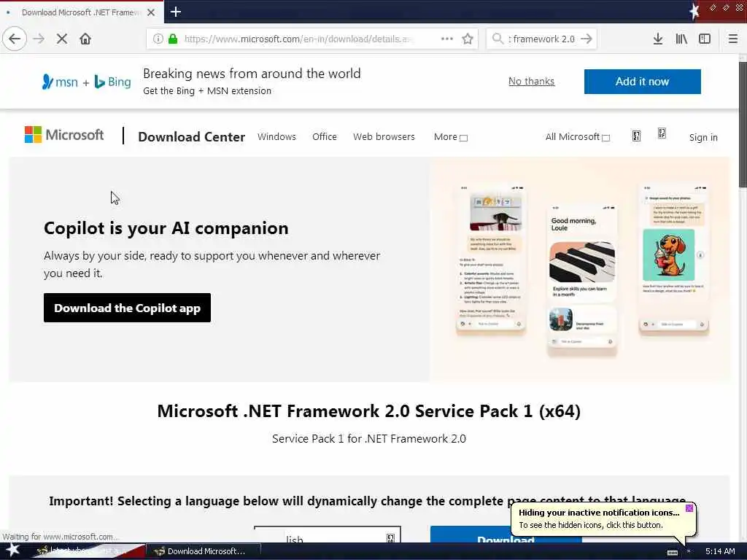
Task: Show hidden notification tray icons
Action: [689, 551]
